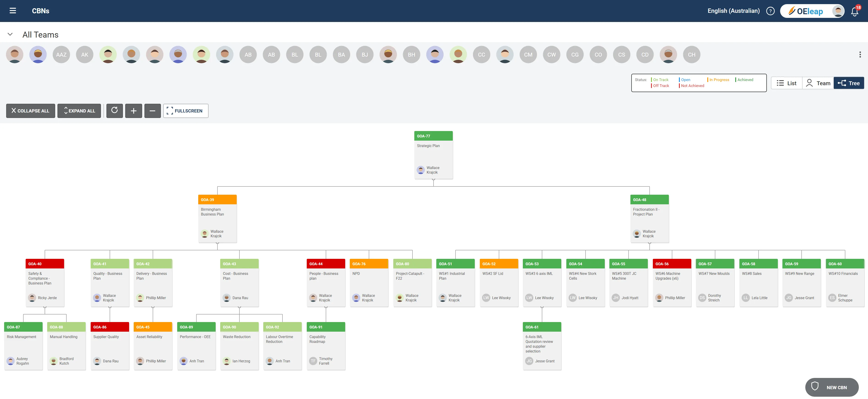Click the Off Track status legend
The height and width of the screenshot is (399, 868).
[x=660, y=86]
